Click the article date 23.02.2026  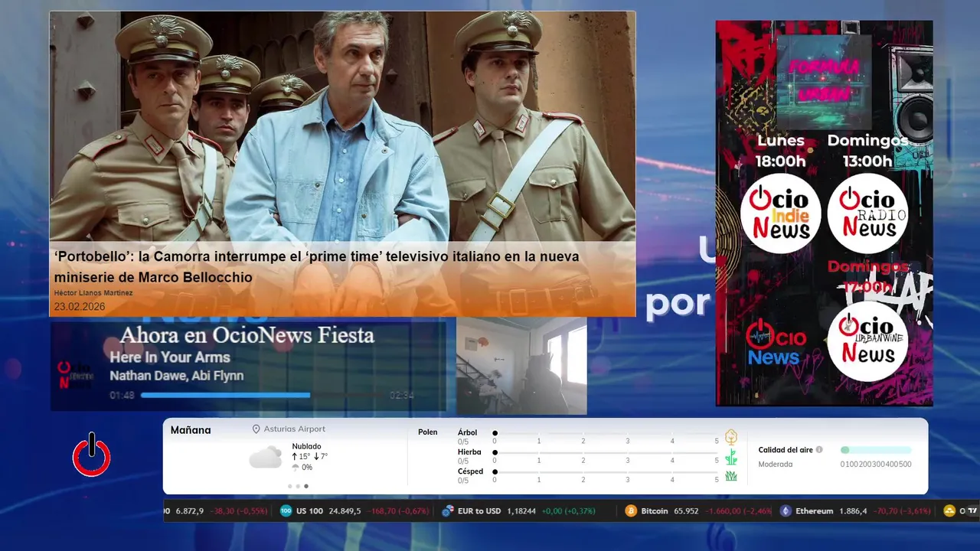pos(80,307)
